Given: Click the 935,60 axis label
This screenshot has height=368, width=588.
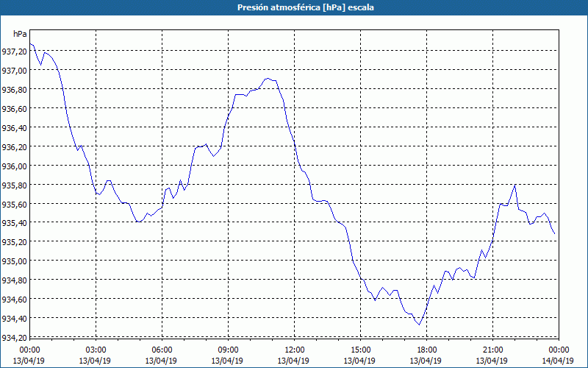Looking at the screenshot, I should coord(14,204).
